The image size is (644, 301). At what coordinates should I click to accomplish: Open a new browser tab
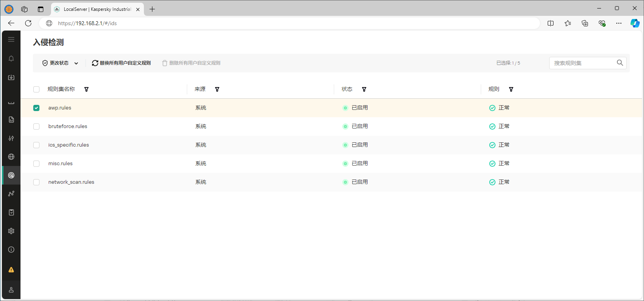(x=152, y=9)
